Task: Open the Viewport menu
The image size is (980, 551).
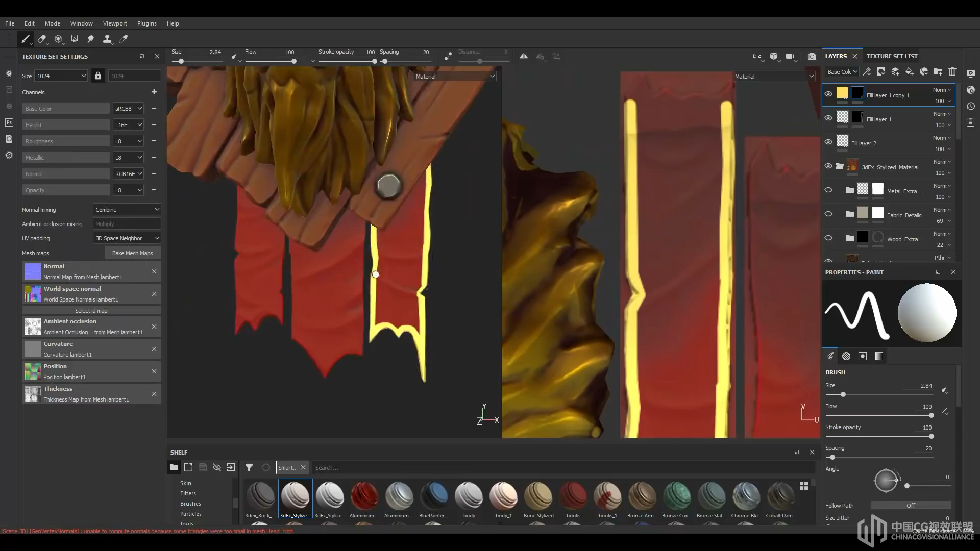Action: (115, 23)
